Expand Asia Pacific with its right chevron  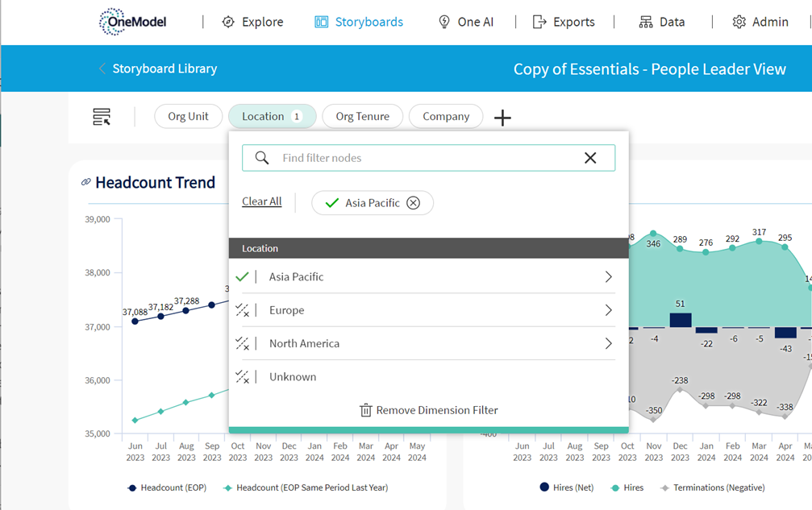[608, 276]
